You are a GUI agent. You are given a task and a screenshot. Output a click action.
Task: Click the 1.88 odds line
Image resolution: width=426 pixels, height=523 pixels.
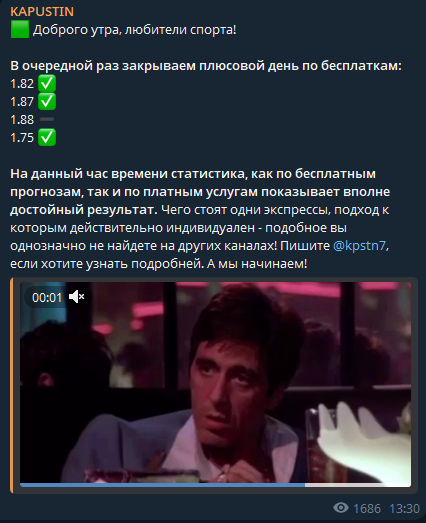point(32,119)
